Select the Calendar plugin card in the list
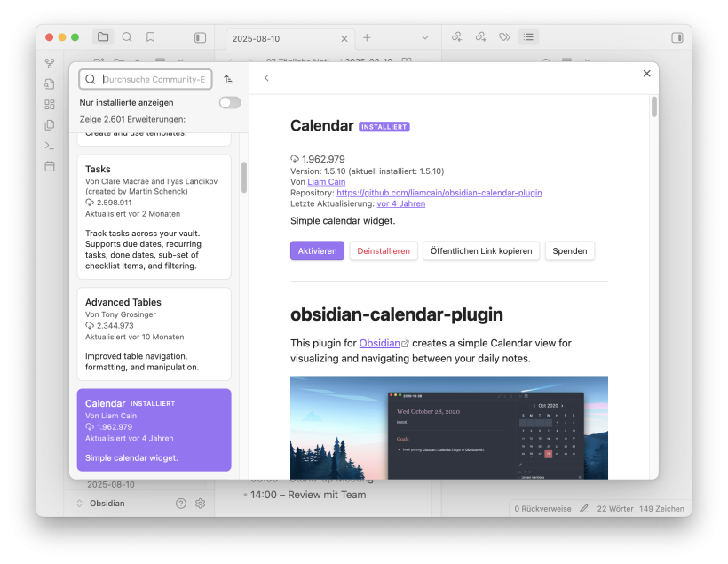This screenshot has width=728, height=564. [154, 430]
